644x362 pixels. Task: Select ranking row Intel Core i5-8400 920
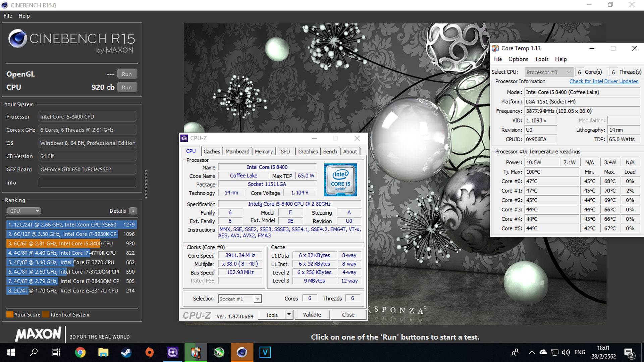(71, 243)
